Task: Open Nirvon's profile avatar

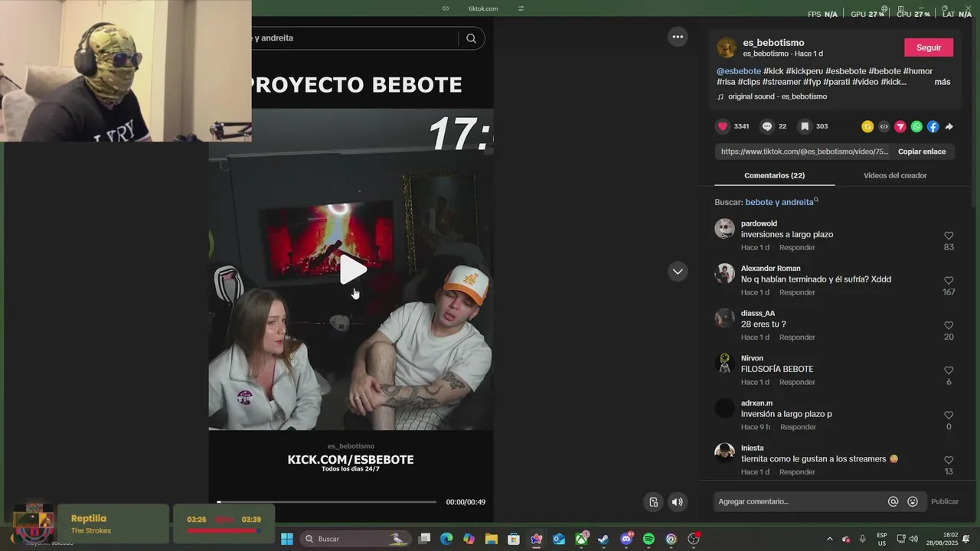Action: pos(724,364)
